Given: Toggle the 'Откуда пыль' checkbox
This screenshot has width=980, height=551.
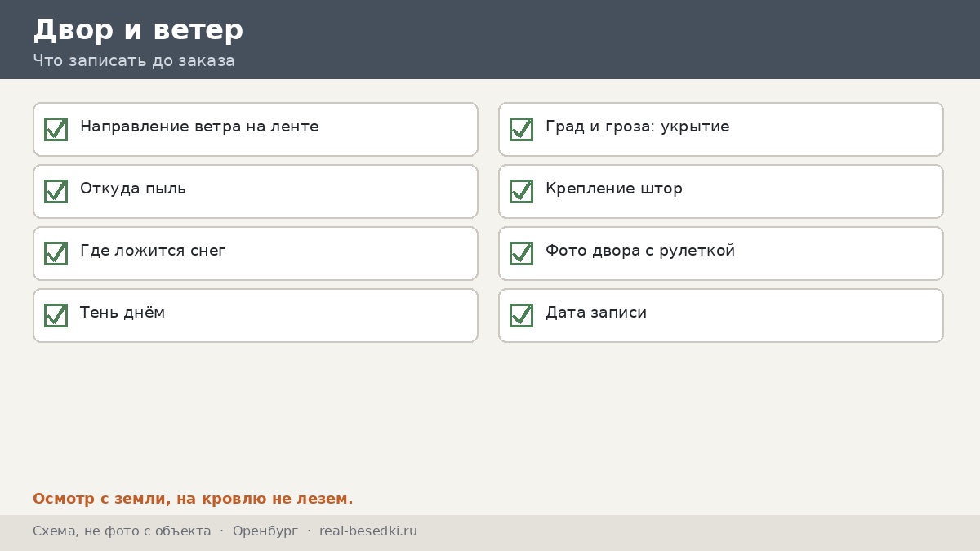Looking at the screenshot, I should point(56,191).
